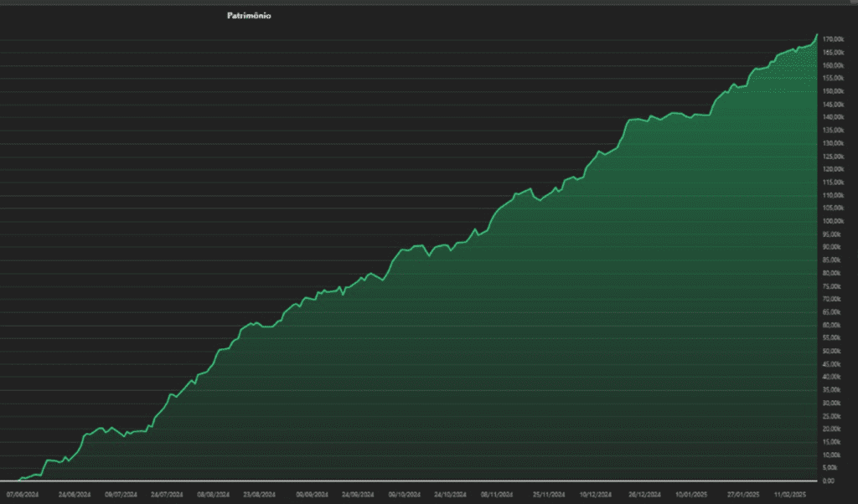This screenshot has height=504, width=858.
Task: Click the Patrimônio chart title
Action: pyautogui.click(x=249, y=16)
